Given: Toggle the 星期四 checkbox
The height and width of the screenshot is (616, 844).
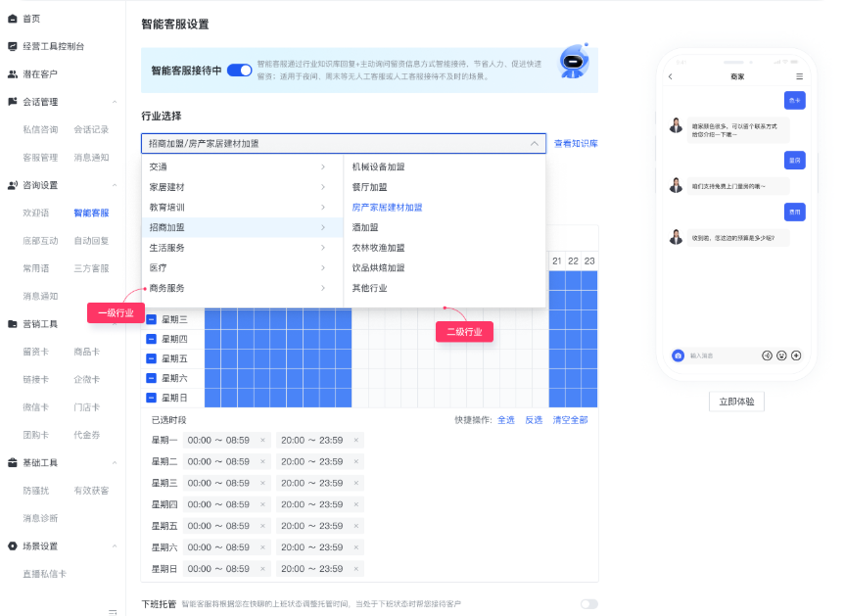Looking at the screenshot, I should [x=151, y=339].
